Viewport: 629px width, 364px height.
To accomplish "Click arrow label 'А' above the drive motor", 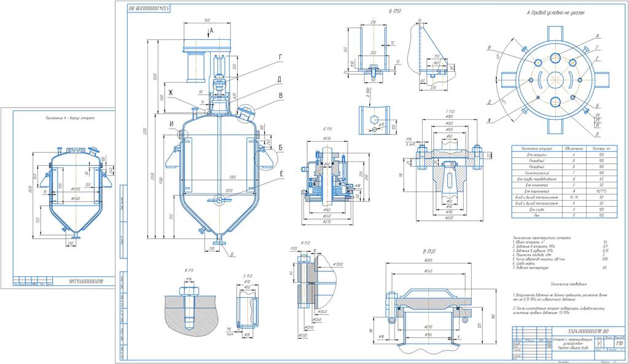I will pos(211,31).
